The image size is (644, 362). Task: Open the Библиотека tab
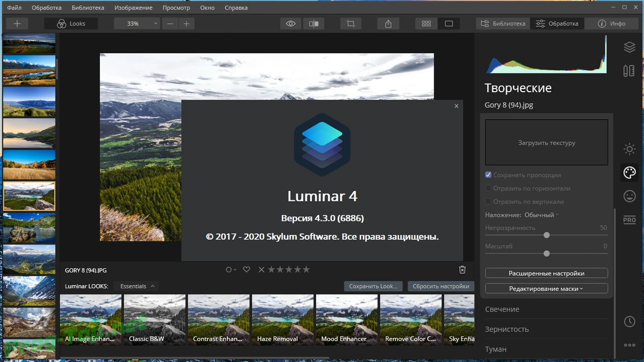click(x=503, y=24)
